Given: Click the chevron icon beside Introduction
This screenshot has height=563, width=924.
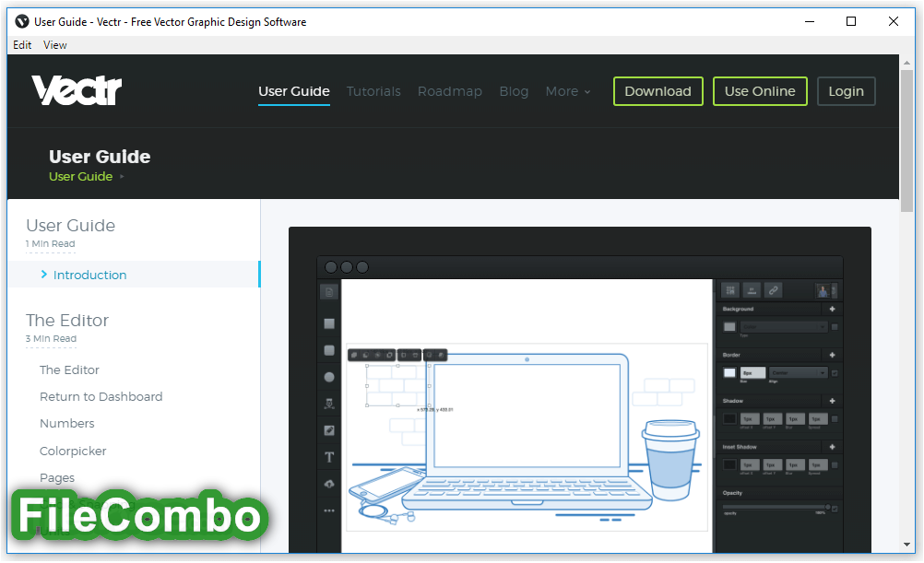Looking at the screenshot, I should coord(43,275).
